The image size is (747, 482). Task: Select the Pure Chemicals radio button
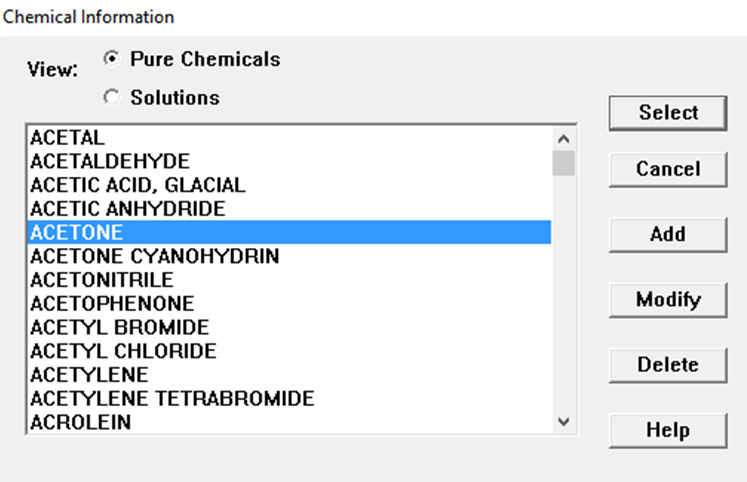click(x=111, y=59)
